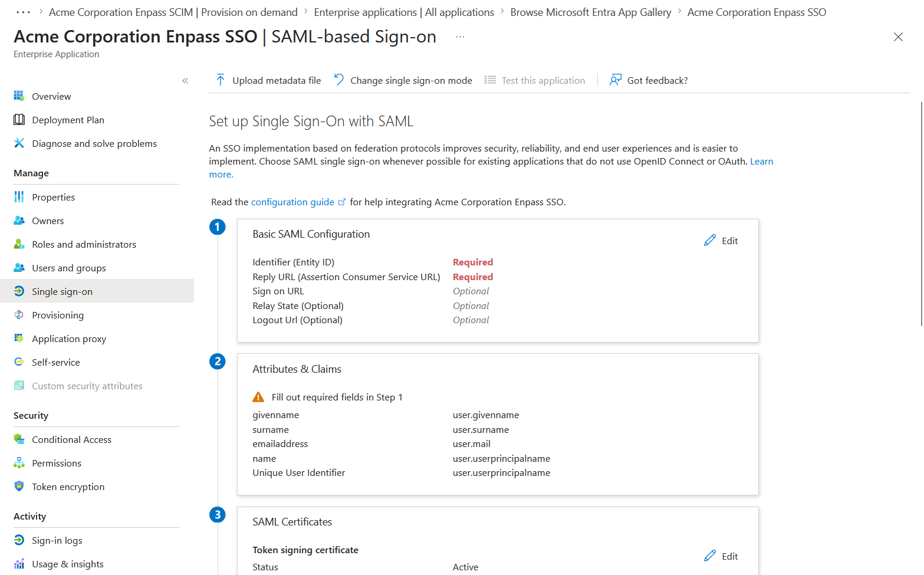924x575 pixels.
Task: Click the vertical page scrollbar
Action: click(922, 213)
